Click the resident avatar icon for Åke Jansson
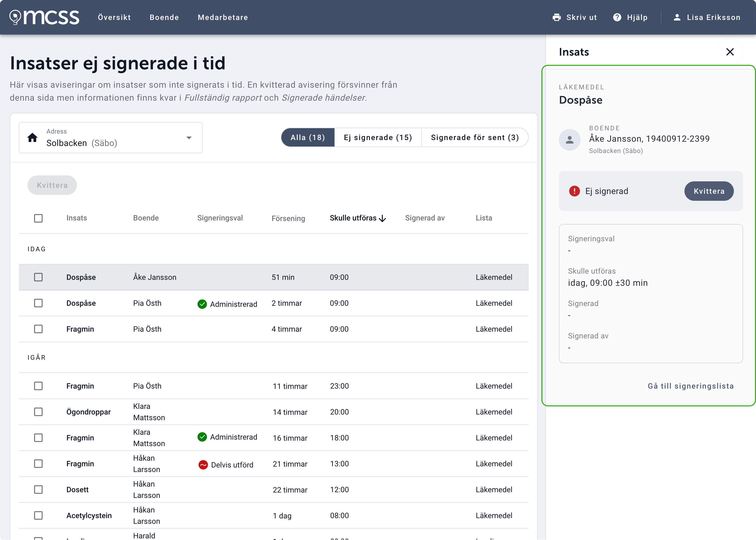 [569, 140]
